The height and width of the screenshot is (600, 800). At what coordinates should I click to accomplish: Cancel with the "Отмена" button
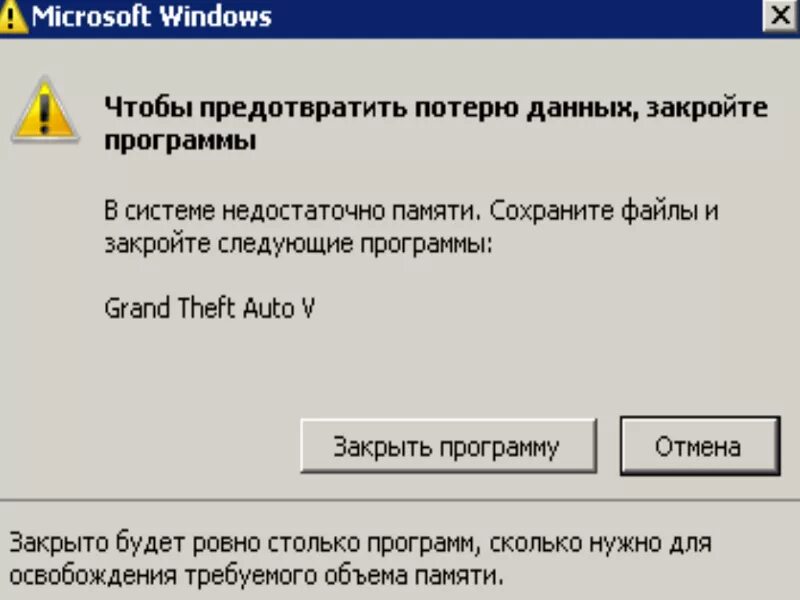(700, 446)
